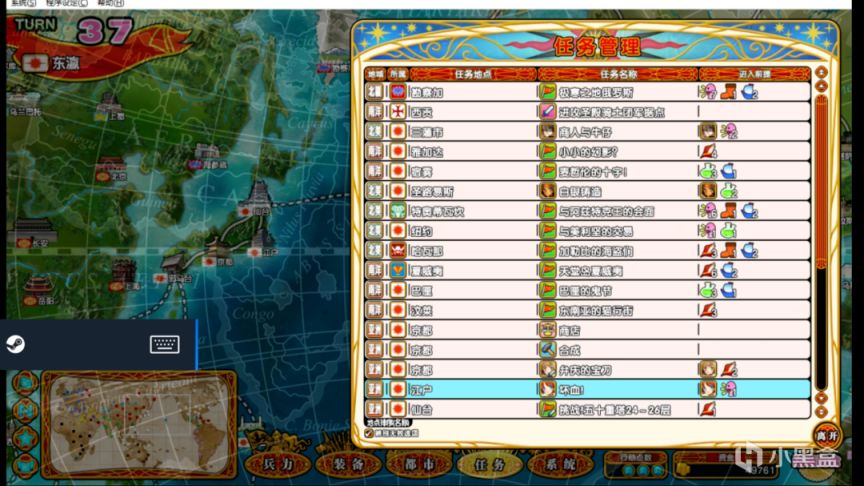Screen dimensions: 864x486
Task: Click the faction emblem in the 勘察加 row
Action: click(398, 91)
